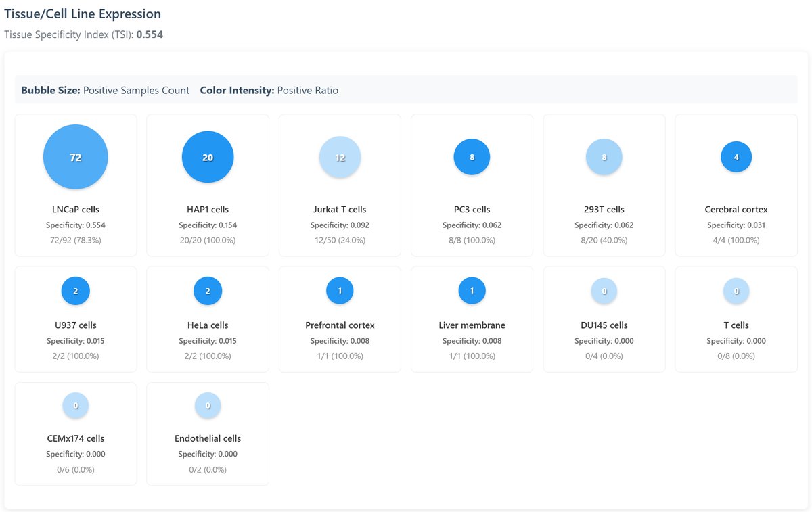This screenshot has width=812, height=512.
Task: Click the 8/20 (40.0%) ratio text
Action: [x=604, y=240]
